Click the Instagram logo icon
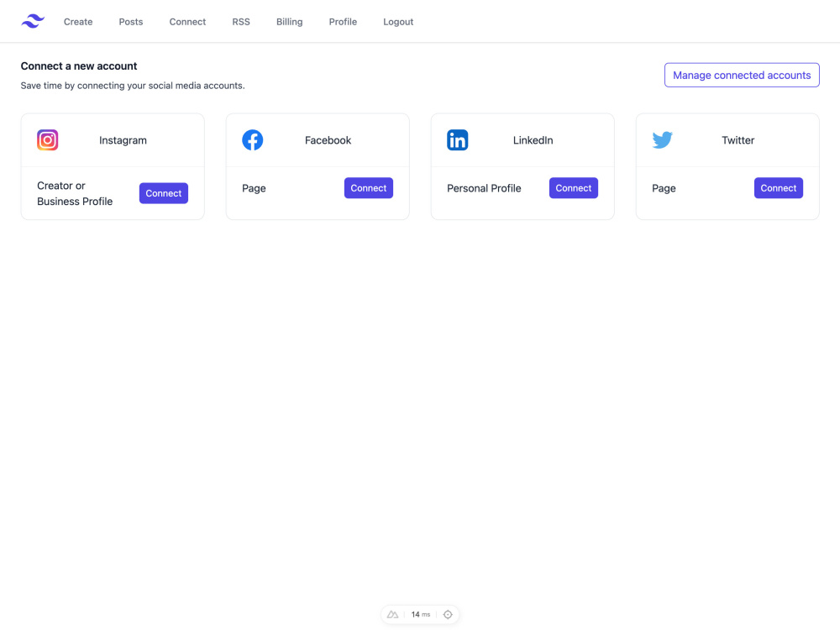 48,139
